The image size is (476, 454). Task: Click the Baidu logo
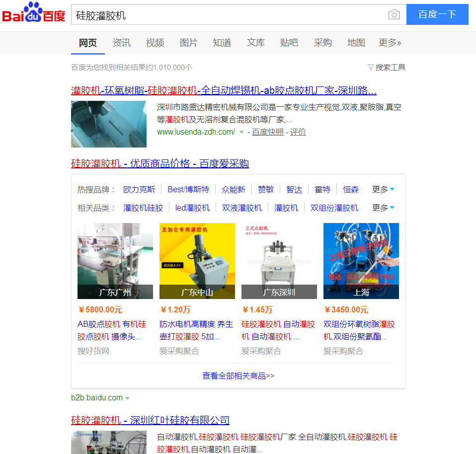(34, 13)
